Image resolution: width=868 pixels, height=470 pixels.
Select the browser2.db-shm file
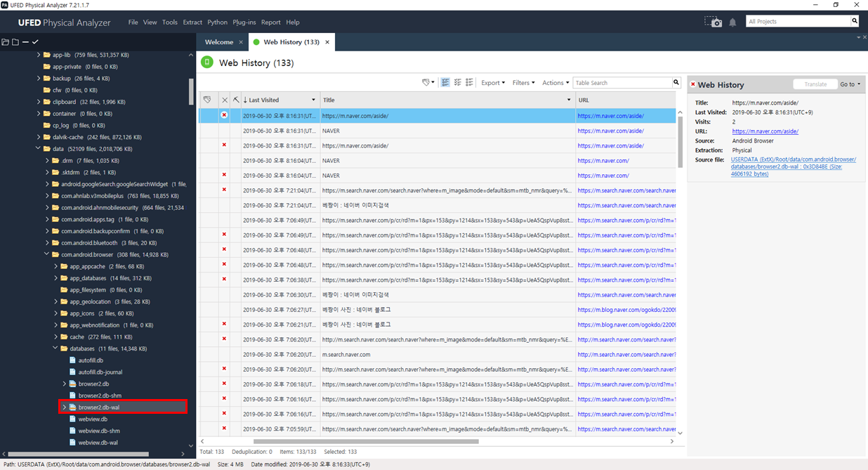[100, 396]
